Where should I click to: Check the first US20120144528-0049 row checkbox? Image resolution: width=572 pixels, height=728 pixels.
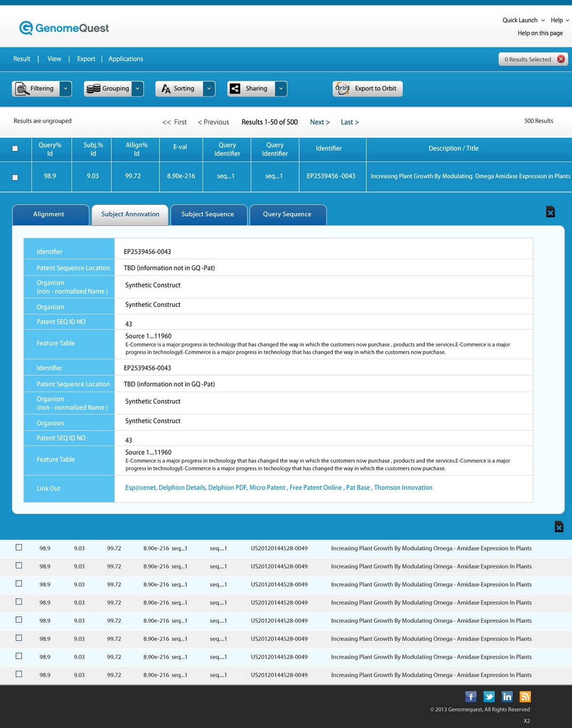(19, 547)
